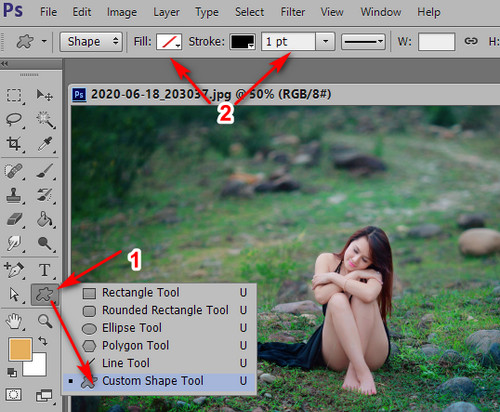The image size is (500, 412).
Task: Choose Rounded Rectangle Tool from flyout
Action: (x=160, y=310)
